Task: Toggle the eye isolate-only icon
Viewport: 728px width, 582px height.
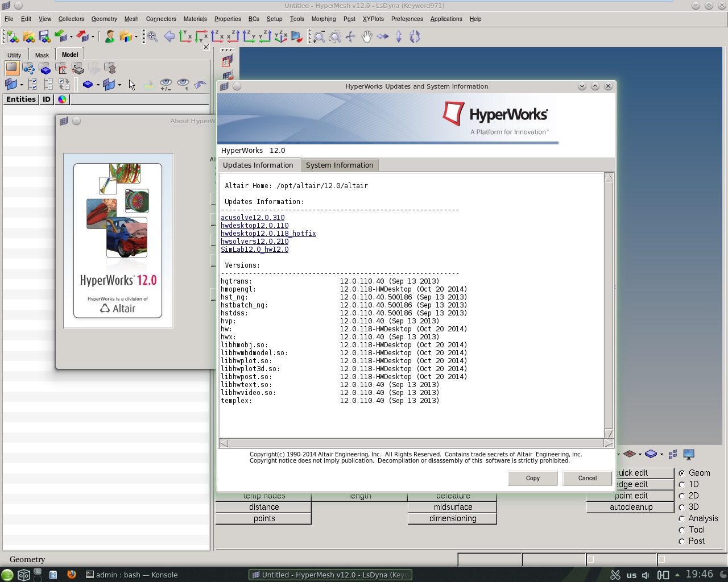Action: tap(183, 85)
